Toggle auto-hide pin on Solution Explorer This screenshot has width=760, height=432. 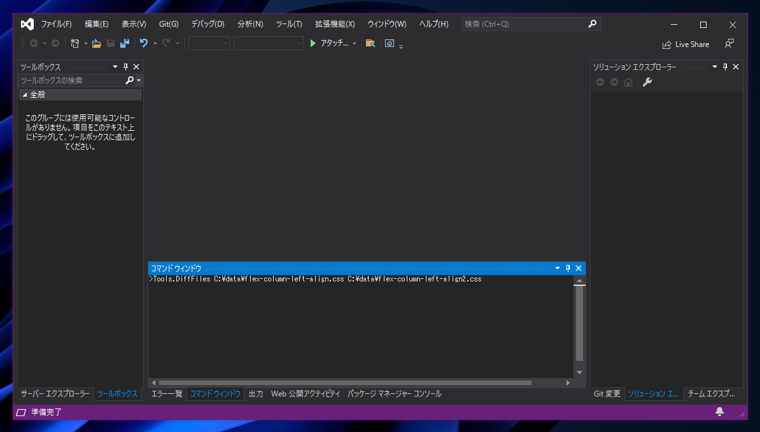coord(725,66)
